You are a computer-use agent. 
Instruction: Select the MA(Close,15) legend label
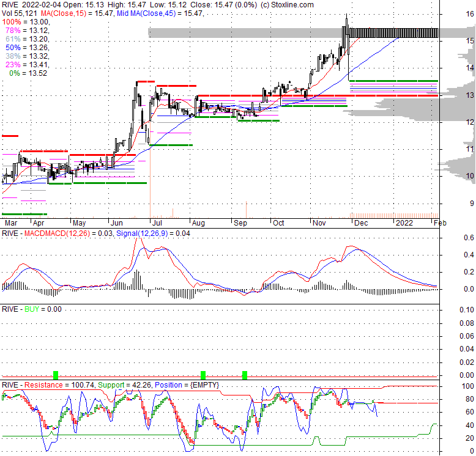[x=64, y=13]
